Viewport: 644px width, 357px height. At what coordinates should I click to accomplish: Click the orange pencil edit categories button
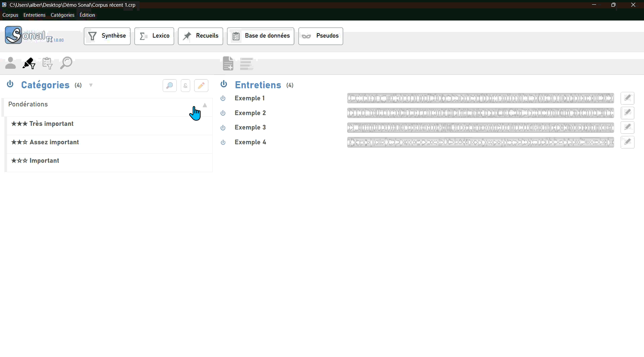pyautogui.click(x=201, y=86)
